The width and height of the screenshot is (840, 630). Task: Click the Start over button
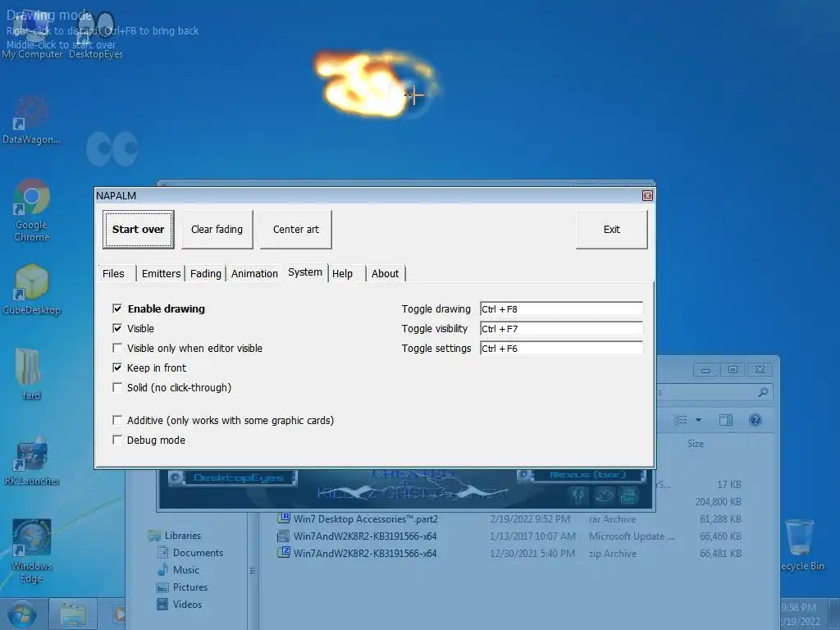click(x=138, y=230)
